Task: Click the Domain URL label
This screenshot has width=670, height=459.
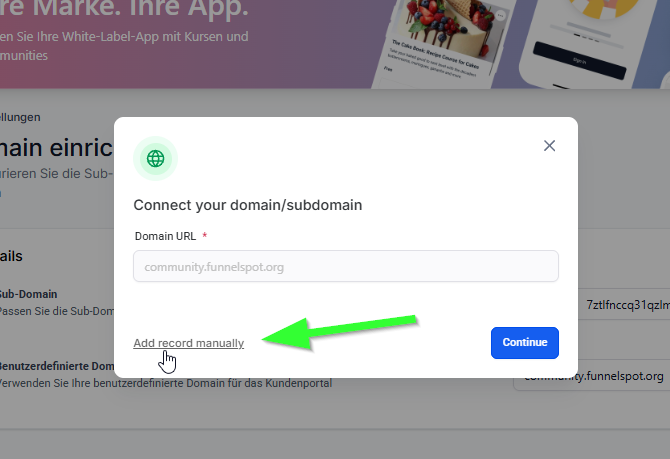Action: 165,236
